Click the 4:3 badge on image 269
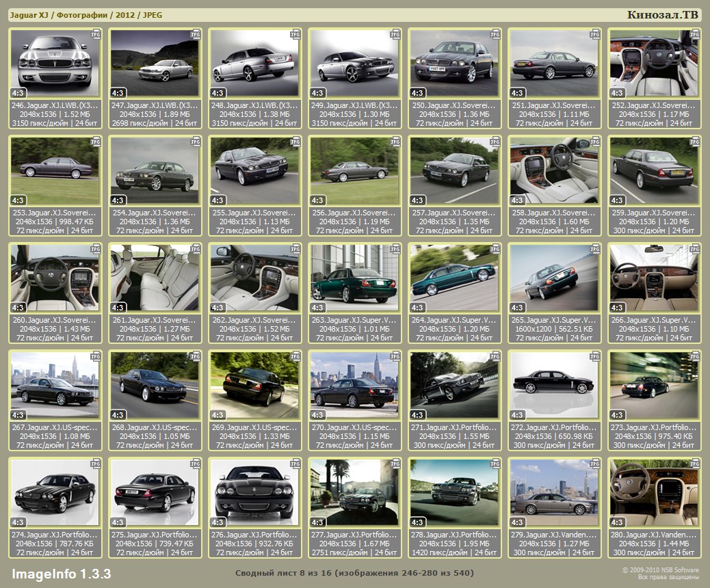The image size is (710, 588). point(218,415)
